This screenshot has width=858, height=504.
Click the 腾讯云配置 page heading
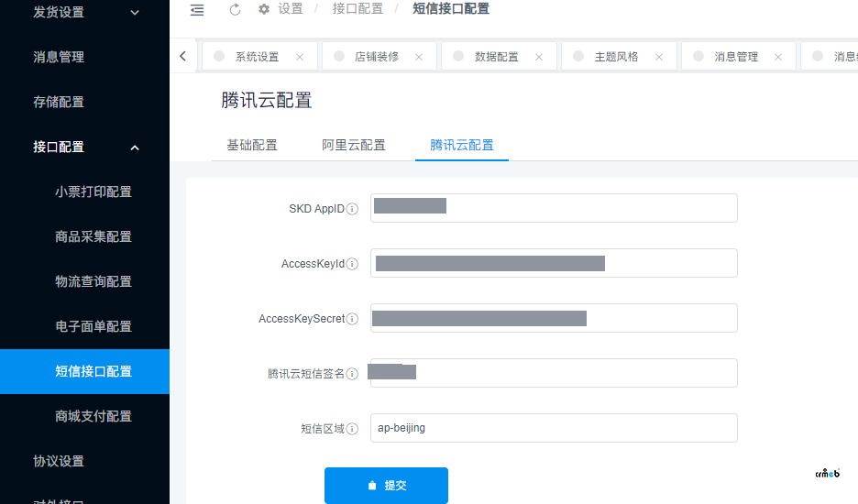(267, 100)
